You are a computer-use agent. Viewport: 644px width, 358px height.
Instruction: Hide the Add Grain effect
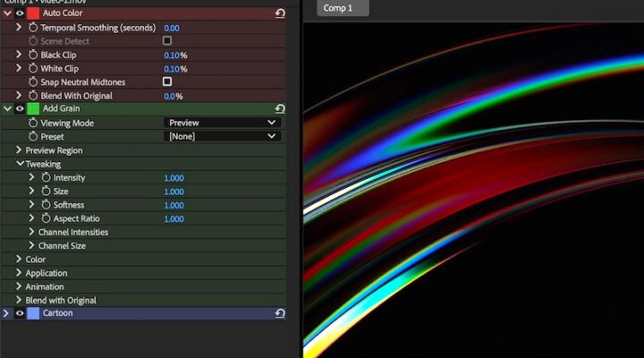20,108
